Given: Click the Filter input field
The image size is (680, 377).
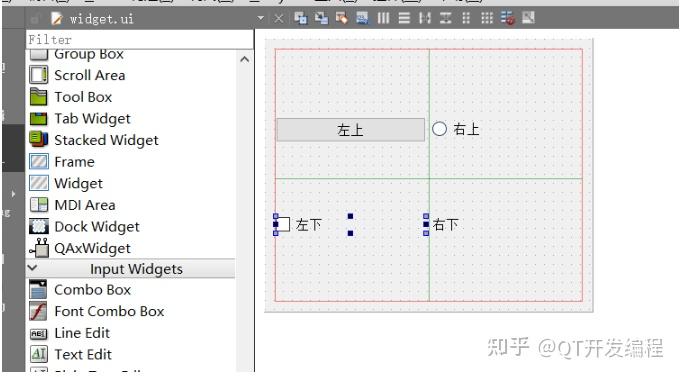Looking at the screenshot, I should pos(140,40).
